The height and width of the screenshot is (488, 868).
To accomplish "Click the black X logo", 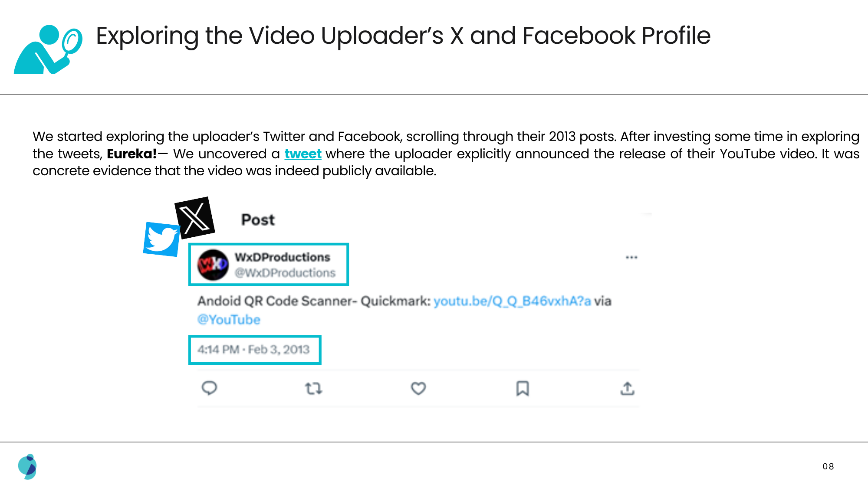I will pos(194,217).
